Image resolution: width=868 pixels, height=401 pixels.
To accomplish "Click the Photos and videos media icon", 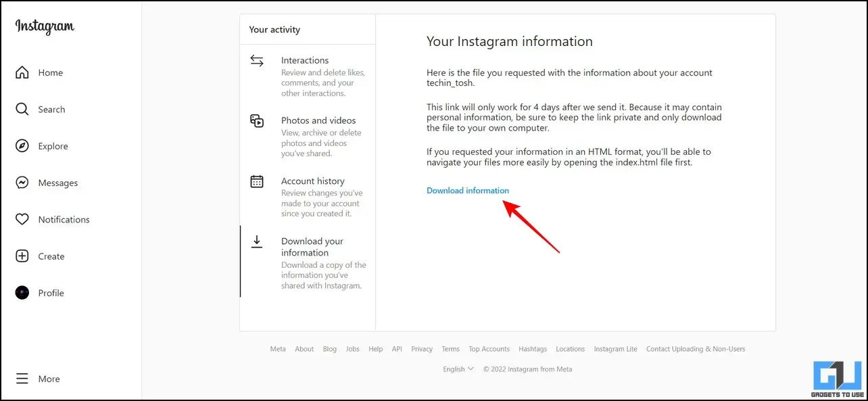I will [x=257, y=121].
